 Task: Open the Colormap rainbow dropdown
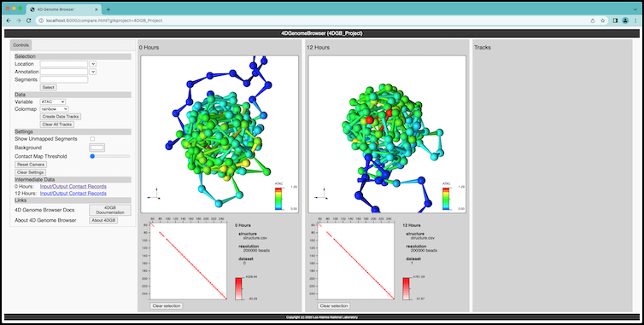pos(54,109)
